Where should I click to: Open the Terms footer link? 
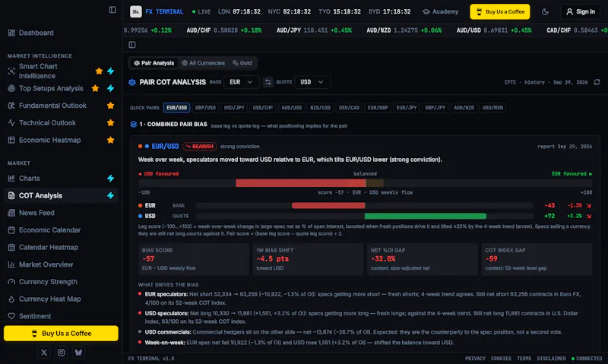524,359
